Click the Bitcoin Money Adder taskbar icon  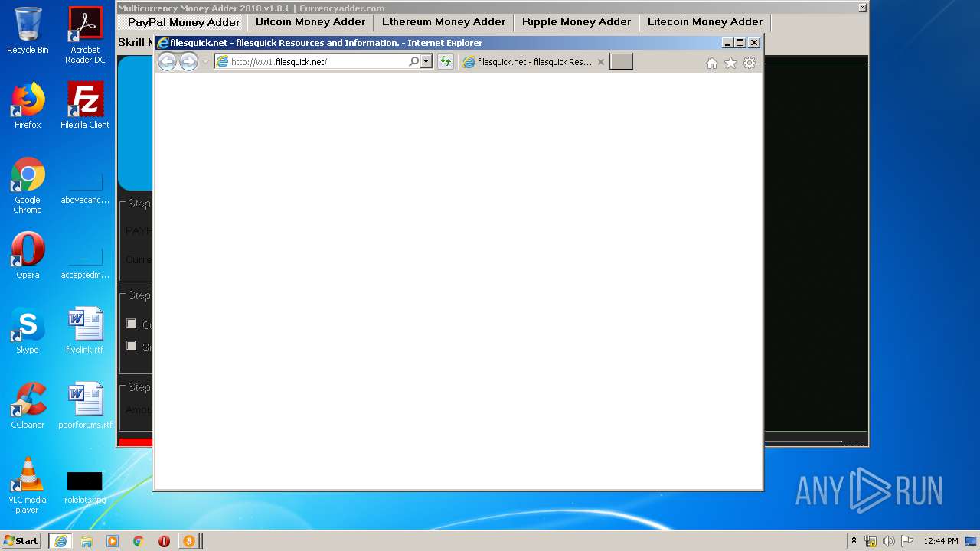tap(189, 540)
